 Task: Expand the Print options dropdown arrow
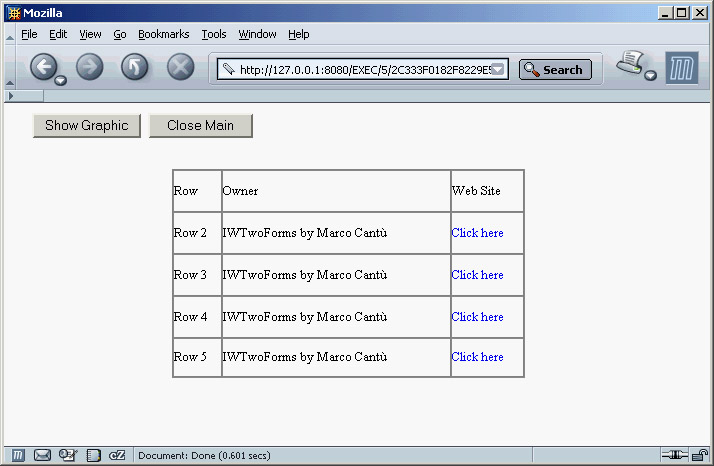click(x=651, y=76)
